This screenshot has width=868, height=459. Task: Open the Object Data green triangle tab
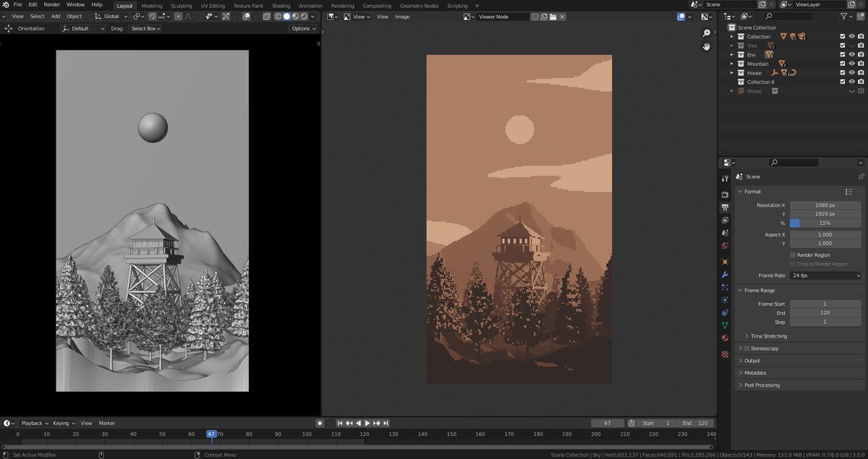click(725, 325)
